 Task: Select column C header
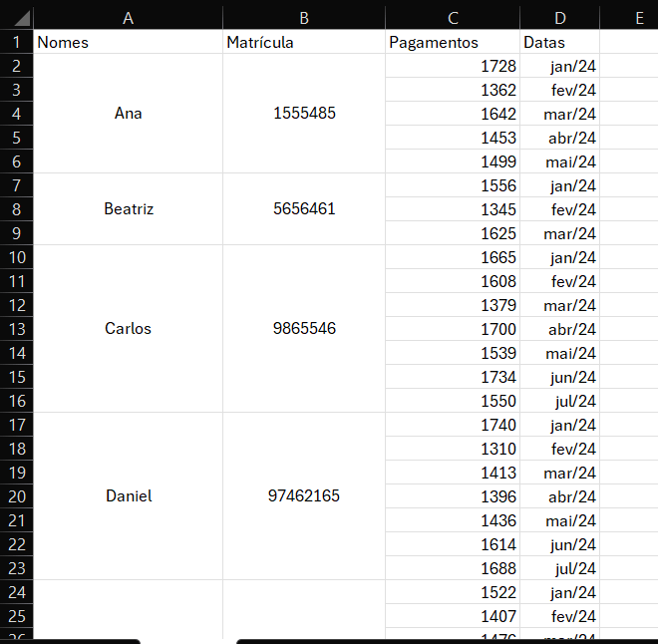click(x=453, y=18)
